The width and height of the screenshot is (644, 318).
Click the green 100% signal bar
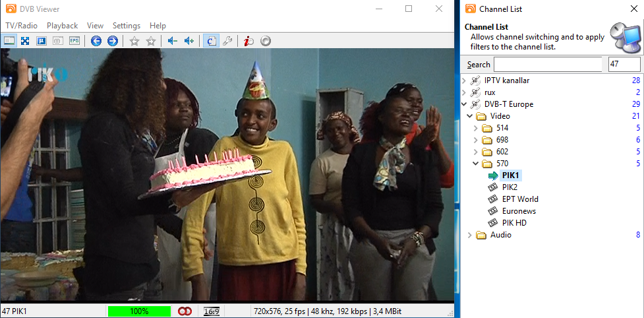tap(139, 311)
